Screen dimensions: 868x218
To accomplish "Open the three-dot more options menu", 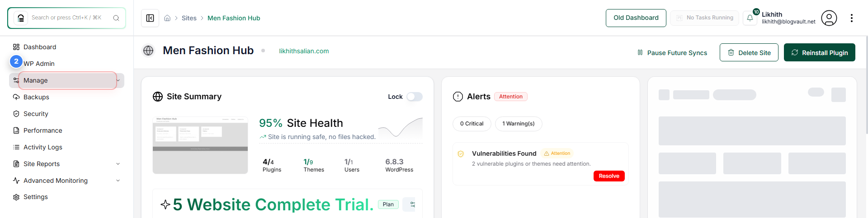I will pyautogui.click(x=852, y=18).
